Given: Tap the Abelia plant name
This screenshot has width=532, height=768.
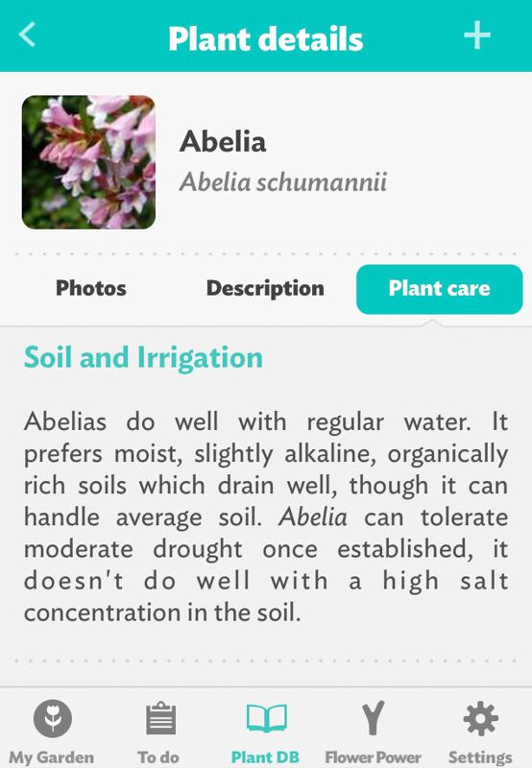Looking at the screenshot, I should 223,141.
